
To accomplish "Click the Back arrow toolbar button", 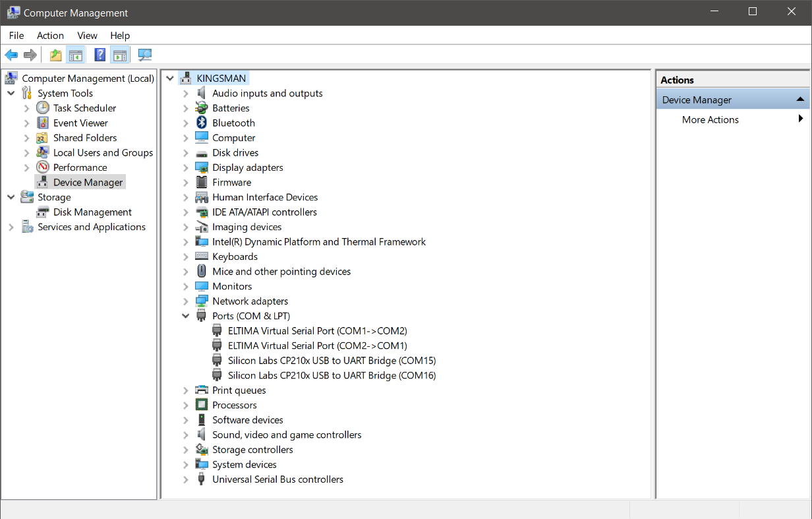I will coord(11,55).
